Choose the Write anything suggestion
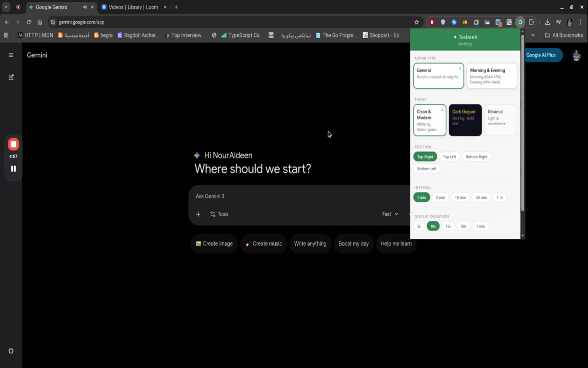Screen dimensions: 588x368 click(310, 244)
